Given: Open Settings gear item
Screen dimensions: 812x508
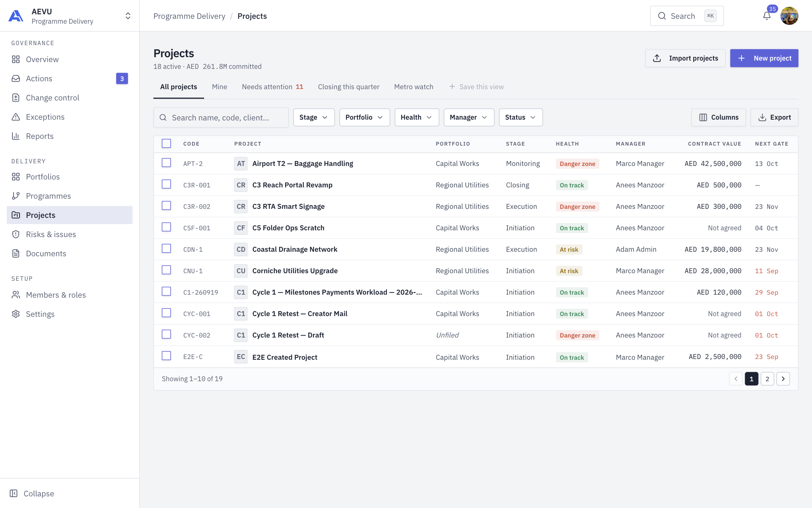Looking at the screenshot, I should click(x=70, y=314).
